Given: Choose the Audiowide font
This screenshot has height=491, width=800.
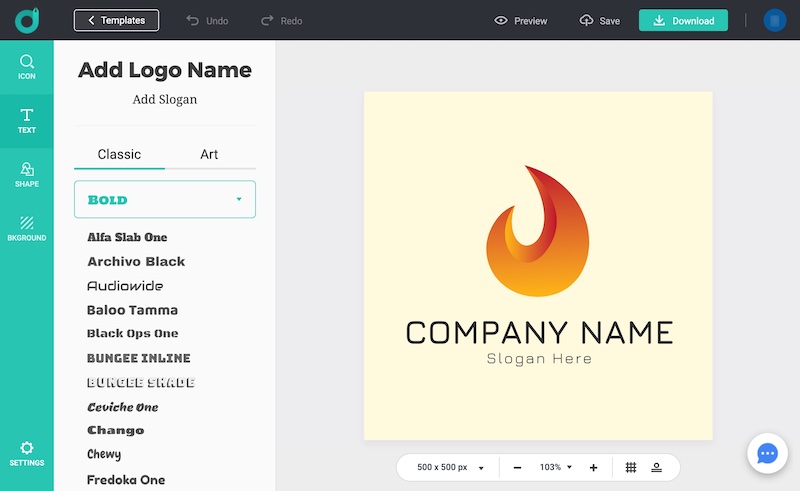Looking at the screenshot, I should click(x=125, y=286).
